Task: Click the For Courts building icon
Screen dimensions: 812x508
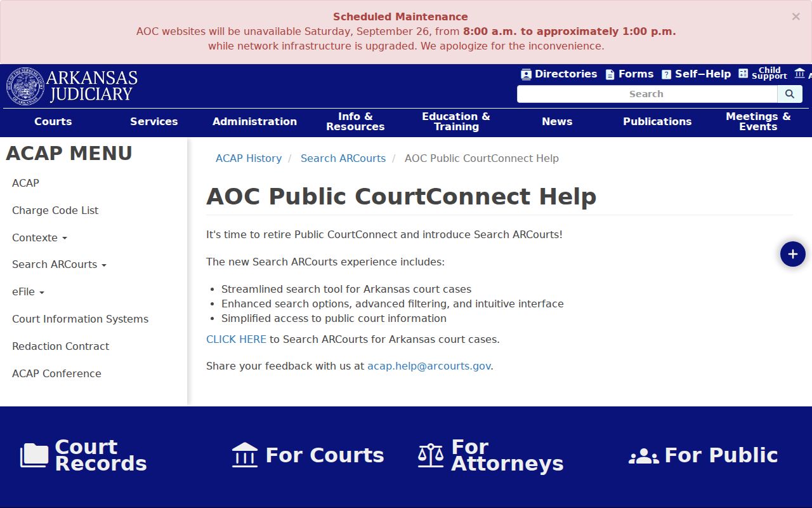Action: [x=245, y=455]
